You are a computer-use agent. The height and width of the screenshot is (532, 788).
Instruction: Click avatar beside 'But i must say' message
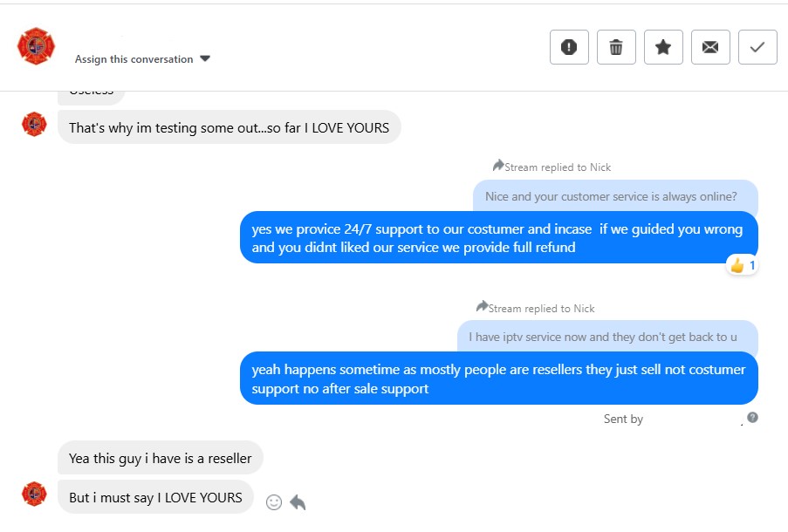click(34, 494)
